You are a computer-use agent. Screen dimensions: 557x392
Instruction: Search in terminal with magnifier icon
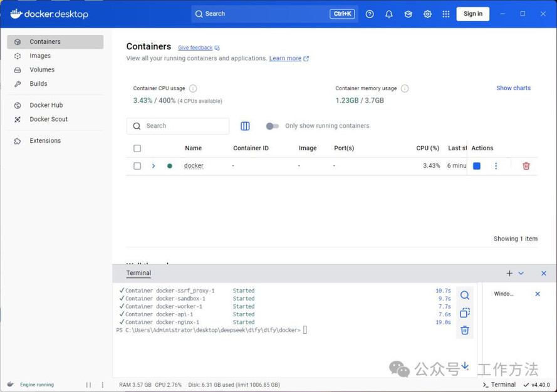coord(465,295)
